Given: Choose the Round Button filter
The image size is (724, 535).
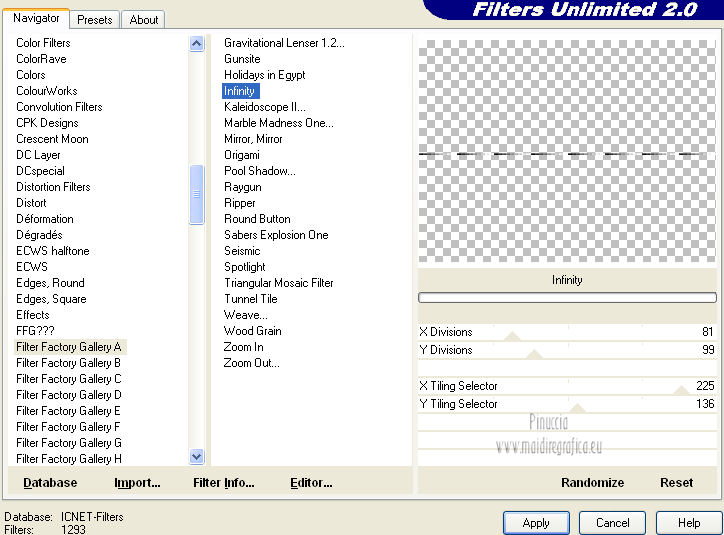Looking at the screenshot, I should coord(257,219).
